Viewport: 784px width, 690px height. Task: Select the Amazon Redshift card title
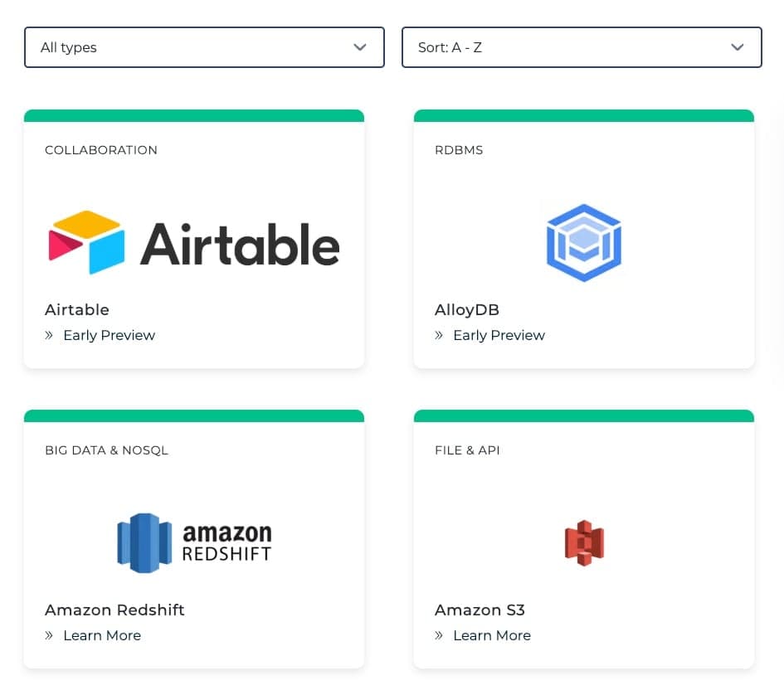(x=114, y=610)
